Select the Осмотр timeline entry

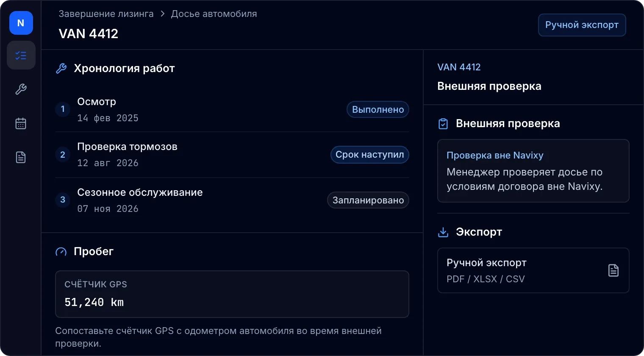(232, 109)
